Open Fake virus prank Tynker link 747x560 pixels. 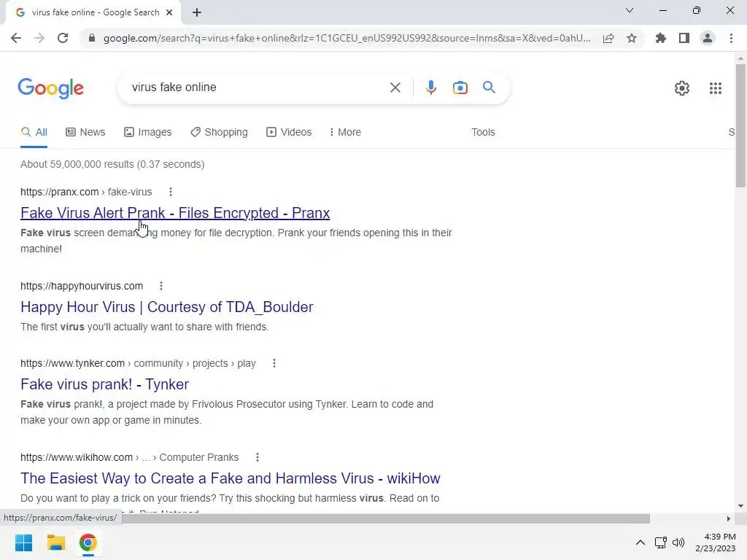point(105,384)
